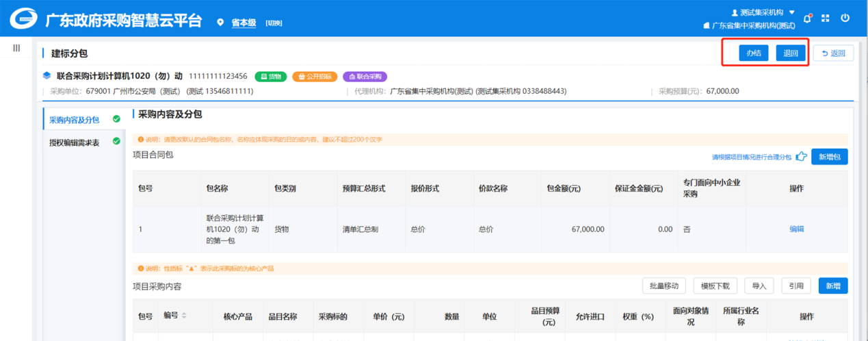Click the sidebar menu collapse icon
This screenshot has height=341, width=868.
[16, 48]
